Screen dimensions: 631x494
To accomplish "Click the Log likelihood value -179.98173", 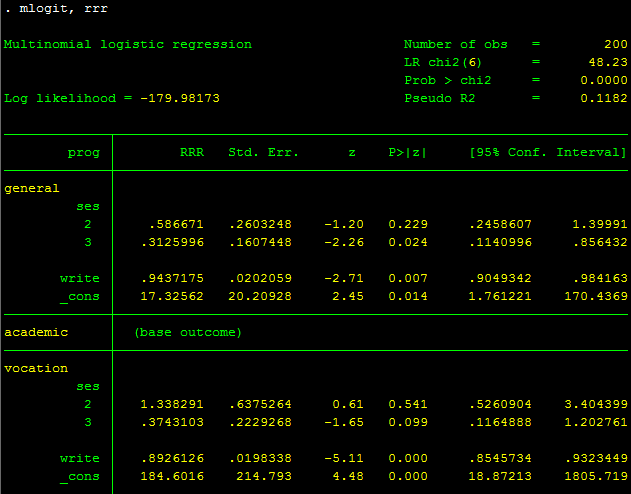I will click(180, 98).
